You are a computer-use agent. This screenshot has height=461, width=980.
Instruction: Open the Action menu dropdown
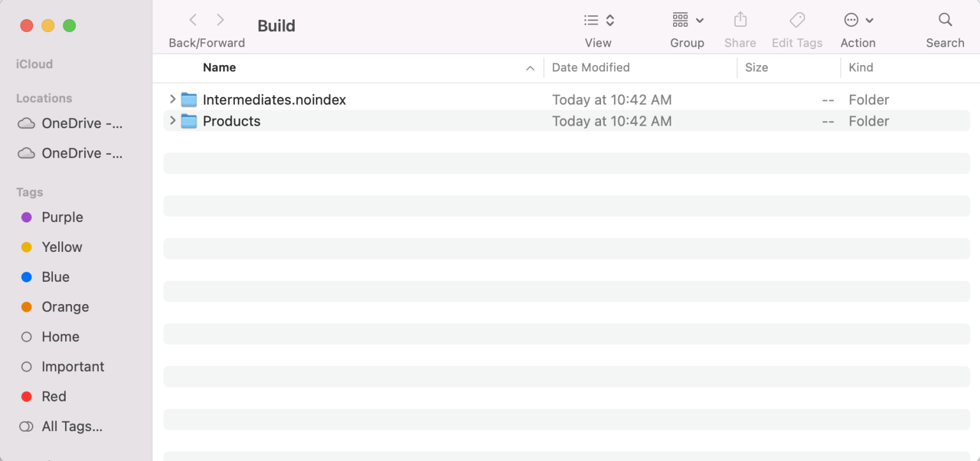tap(858, 20)
